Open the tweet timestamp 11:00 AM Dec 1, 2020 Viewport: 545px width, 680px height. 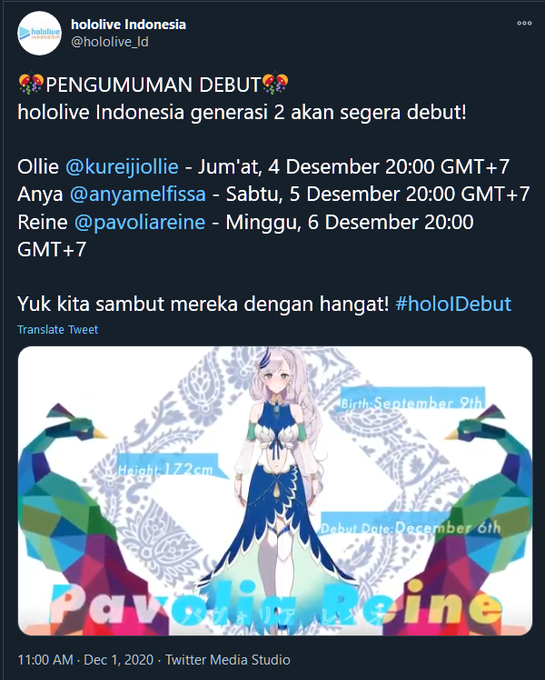[85, 660]
